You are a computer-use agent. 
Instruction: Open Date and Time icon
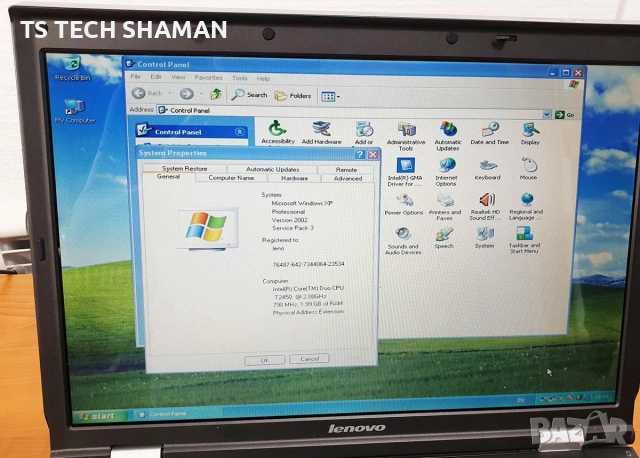click(489, 133)
